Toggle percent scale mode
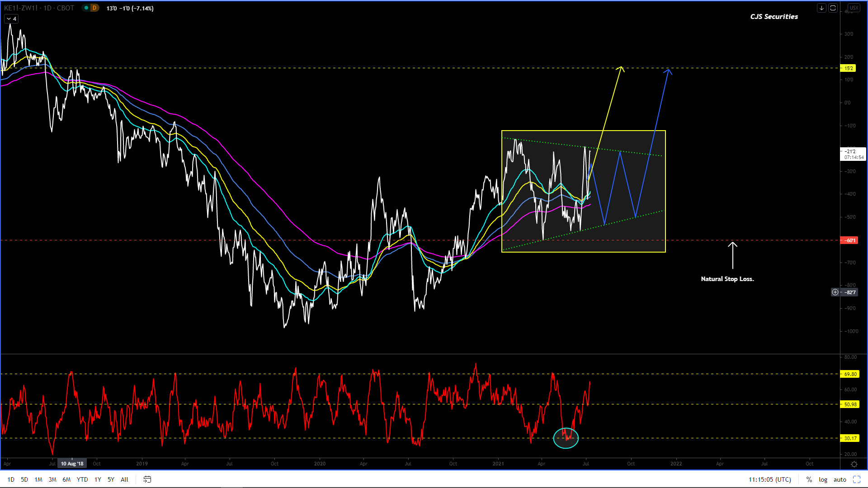This screenshot has height=488, width=868. (809, 479)
